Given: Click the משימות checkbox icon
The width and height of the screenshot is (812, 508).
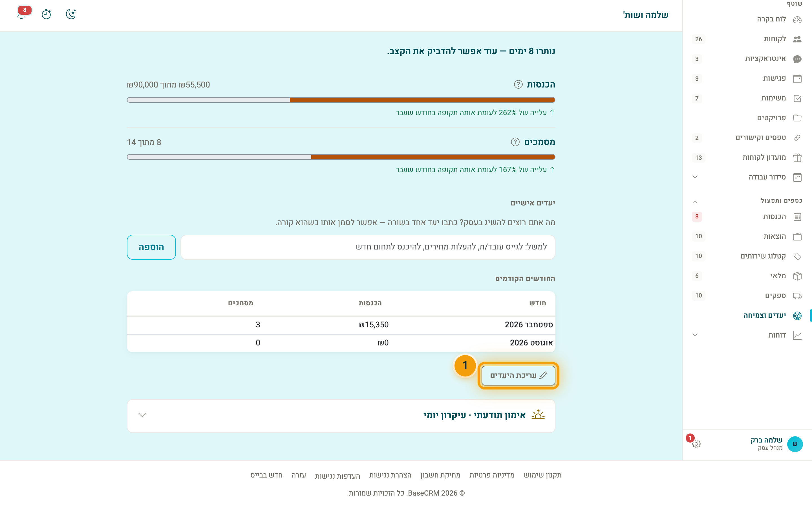Looking at the screenshot, I should (x=797, y=98).
